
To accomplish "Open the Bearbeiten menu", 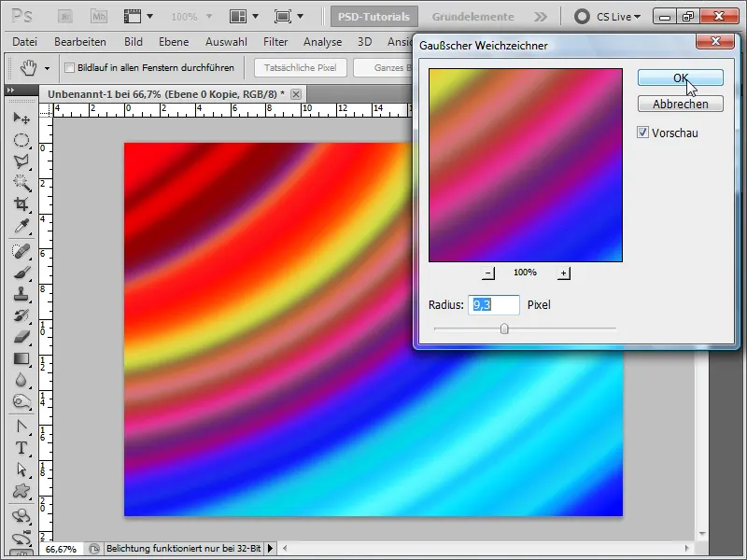I will coord(80,42).
